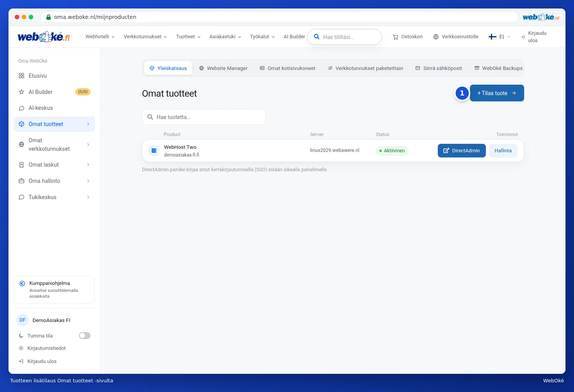The image size is (574, 392).
Task: Open the Siirrä sähköposti tab
Action: pos(439,68)
